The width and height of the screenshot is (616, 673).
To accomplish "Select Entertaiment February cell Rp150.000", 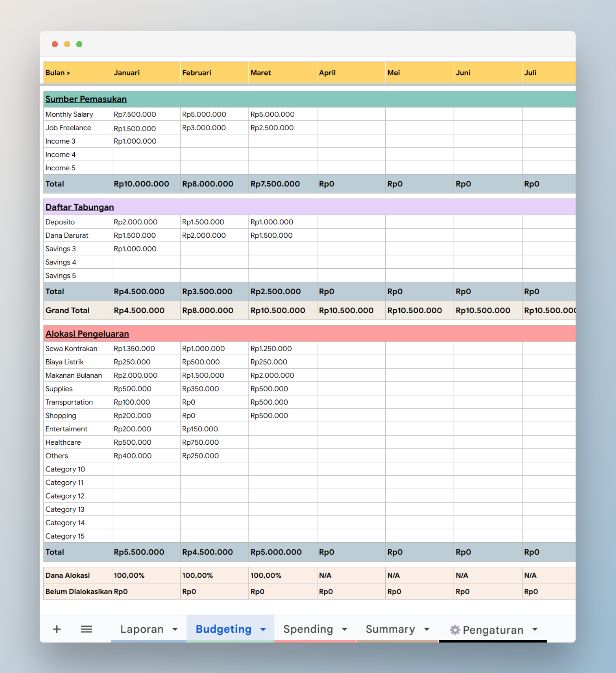I will pos(214,429).
